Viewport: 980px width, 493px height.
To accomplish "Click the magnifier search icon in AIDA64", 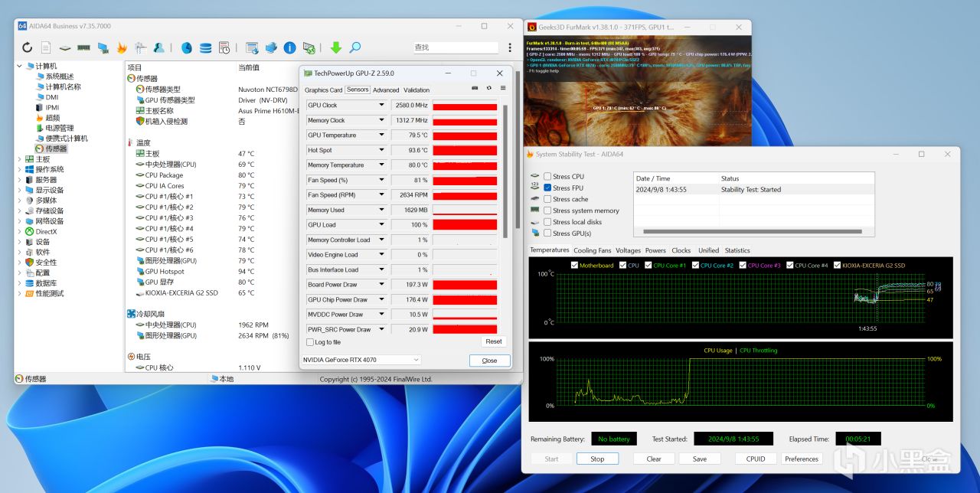I will pyautogui.click(x=355, y=47).
